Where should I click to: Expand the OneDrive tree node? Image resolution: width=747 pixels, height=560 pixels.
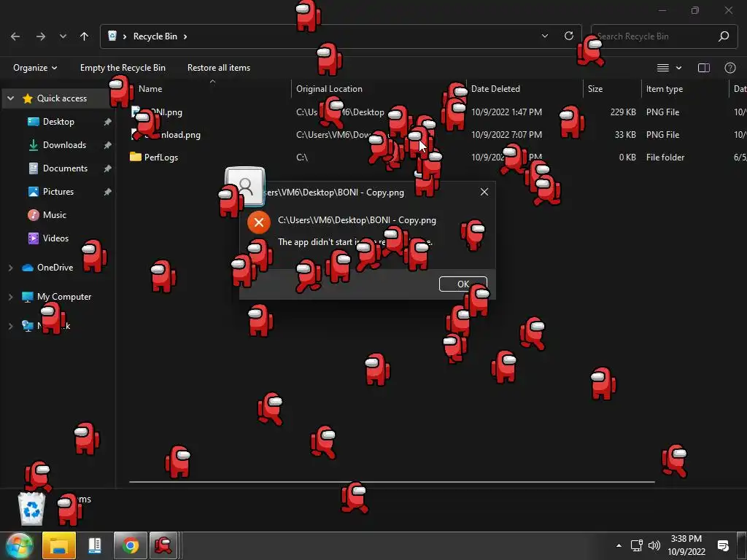click(x=10, y=268)
